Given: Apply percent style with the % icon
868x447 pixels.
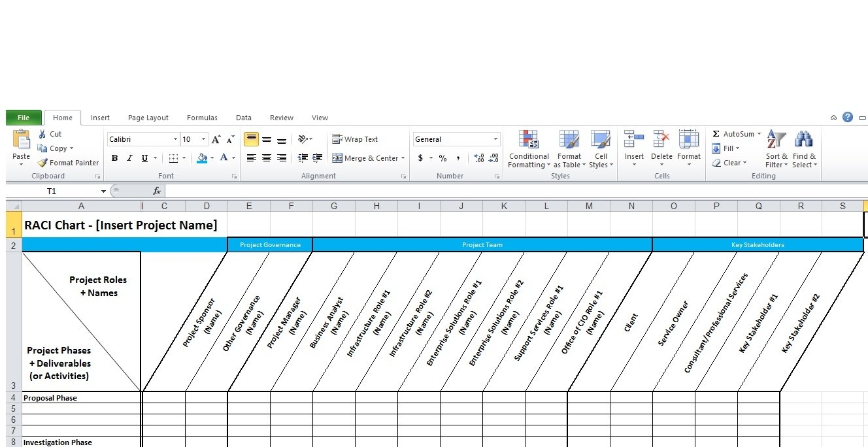Looking at the screenshot, I should (442, 158).
